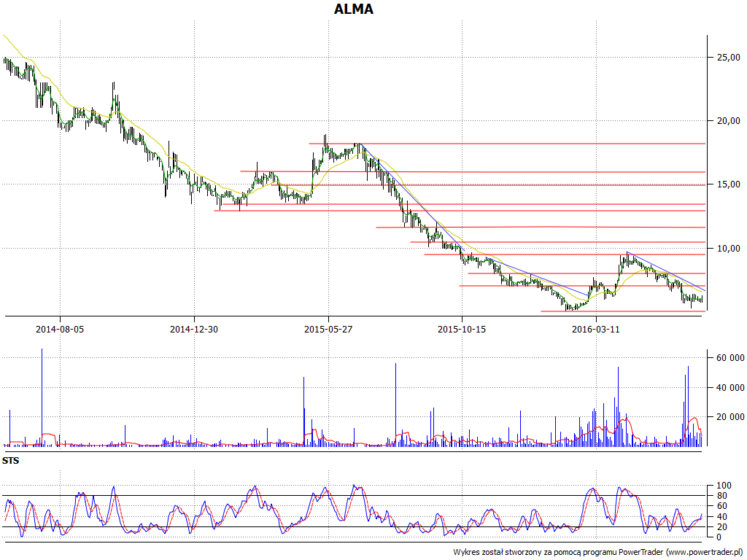Select the 2016-03-11 date label
Screen dimensions: 747x560
point(596,329)
